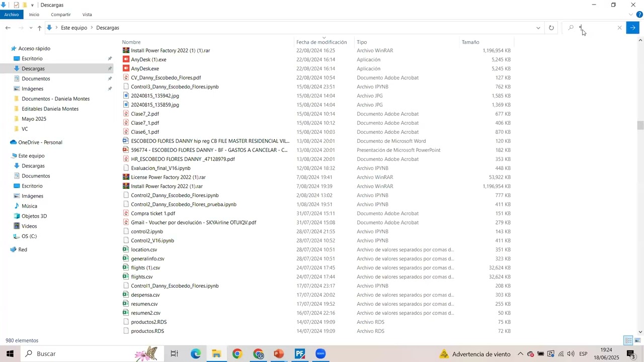Select productos2.RDS file
Image resolution: width=644 pixels, height=362 pixels.
[148, 322]
